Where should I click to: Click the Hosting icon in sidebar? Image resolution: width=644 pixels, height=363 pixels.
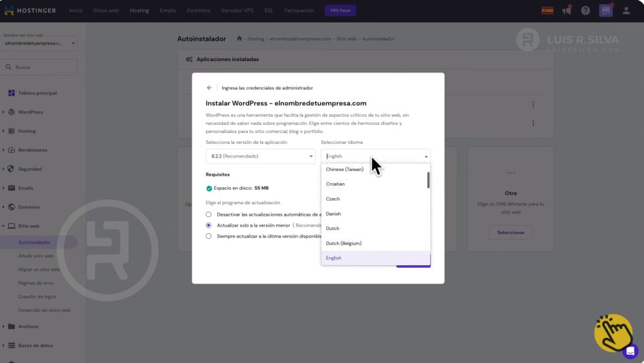pos(12,131)
